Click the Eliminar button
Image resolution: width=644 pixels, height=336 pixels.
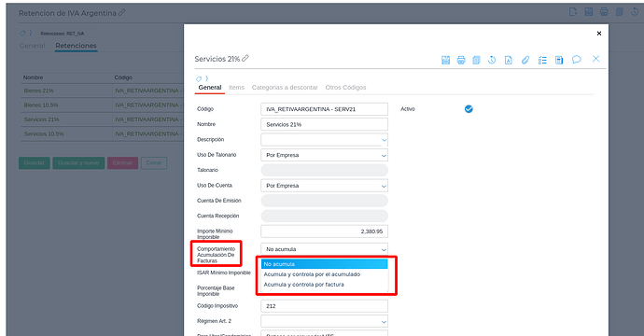122,163
